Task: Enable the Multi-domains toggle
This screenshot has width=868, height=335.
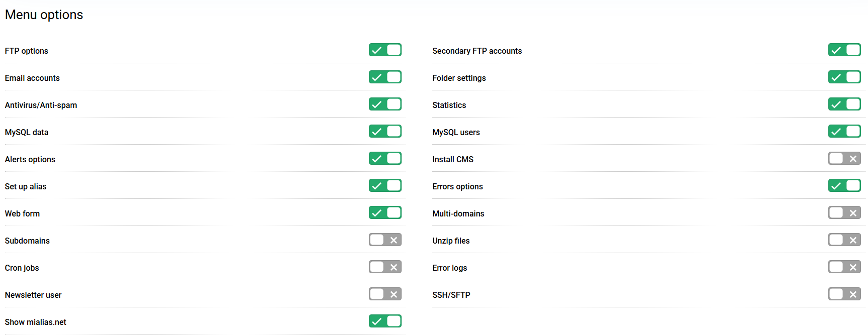Action: [844, 213]
